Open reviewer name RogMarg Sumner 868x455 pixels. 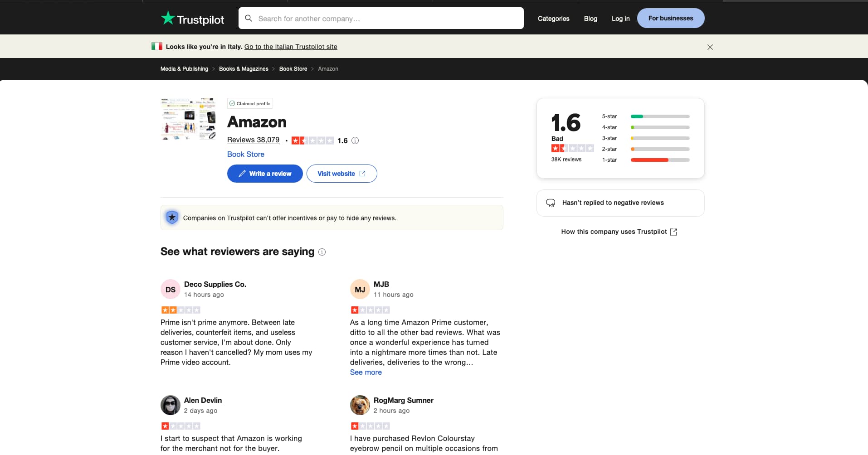(x=404, y=400)
